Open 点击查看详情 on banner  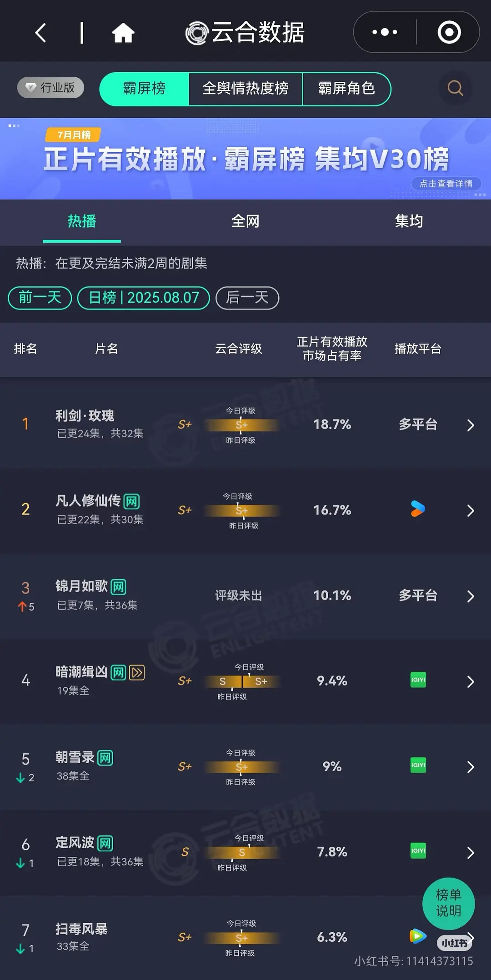(446, 184)
